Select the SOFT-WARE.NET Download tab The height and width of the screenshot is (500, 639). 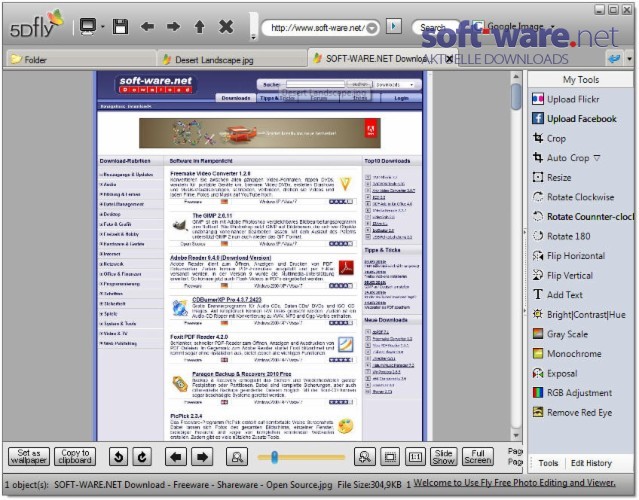[375, 59]
